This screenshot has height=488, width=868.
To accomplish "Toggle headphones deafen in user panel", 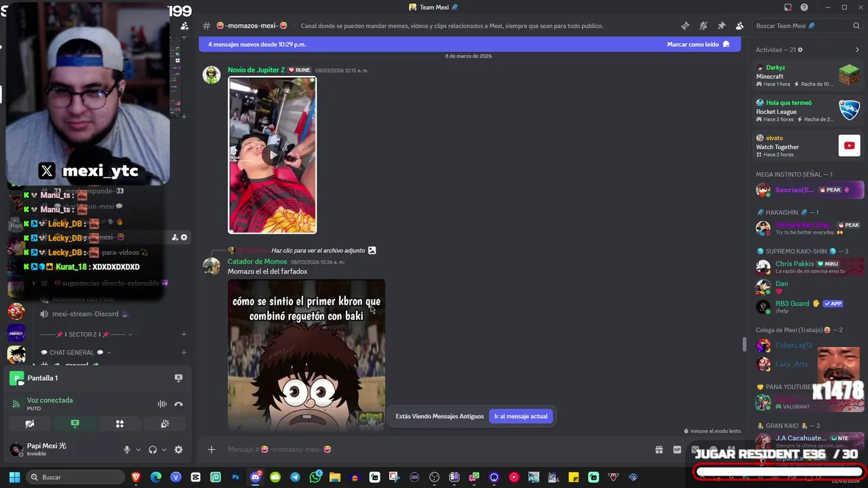I will [153, 449].
